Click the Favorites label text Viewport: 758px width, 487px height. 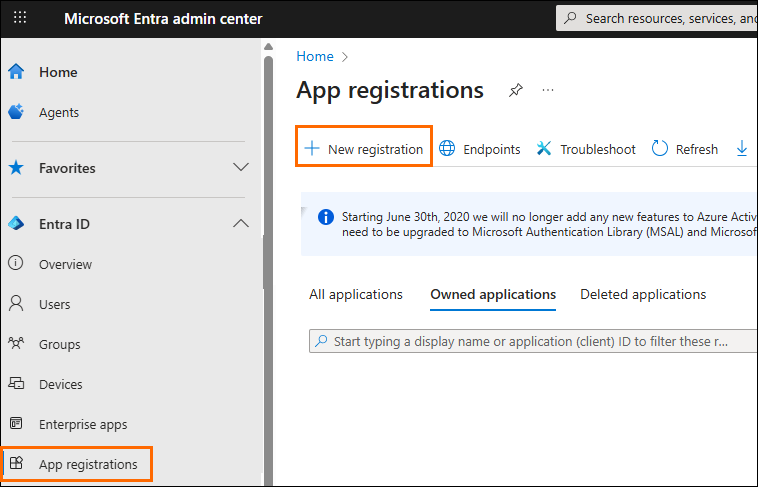pos(67,168)
